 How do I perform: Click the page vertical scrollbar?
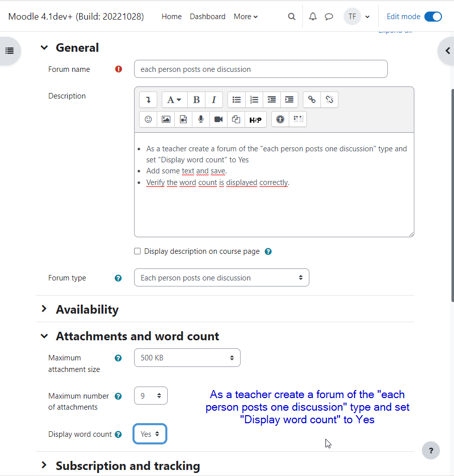click(x=452, y=195)
